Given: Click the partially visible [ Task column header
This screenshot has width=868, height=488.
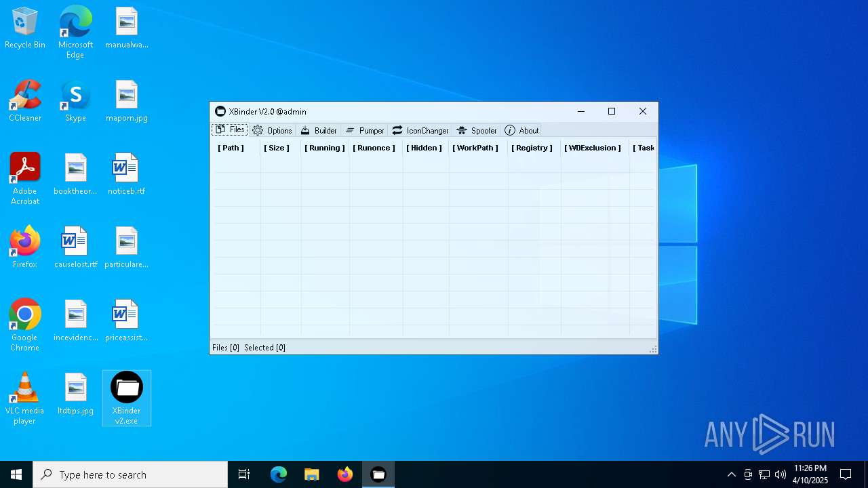Looking at the screenshot, I should click(x=643, y=148).
